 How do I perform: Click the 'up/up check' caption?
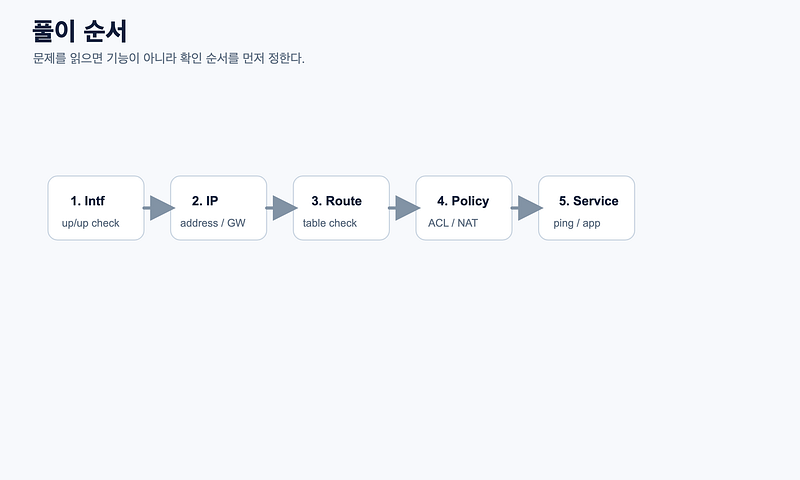coord(90,223)
